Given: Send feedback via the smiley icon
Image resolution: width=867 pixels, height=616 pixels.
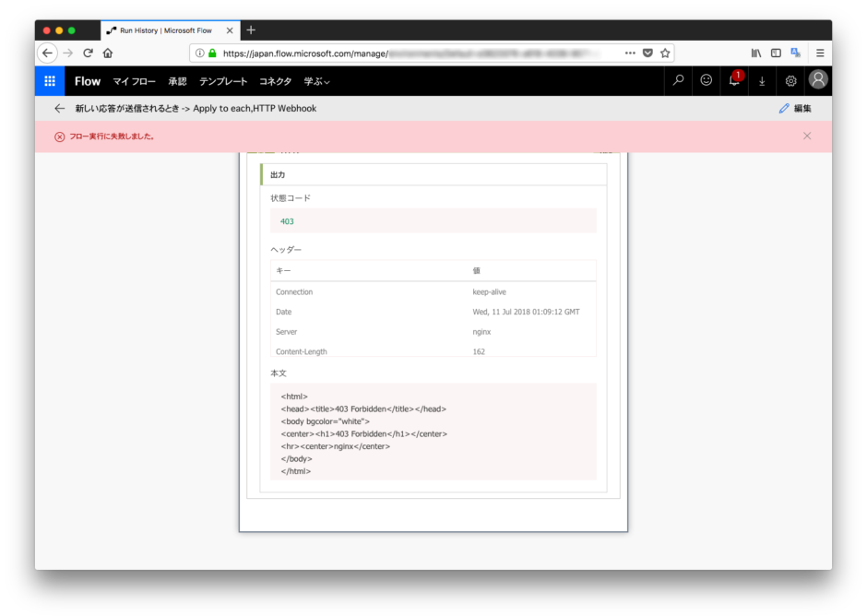Looking at the screenshot, I should (x=706, y=81).
